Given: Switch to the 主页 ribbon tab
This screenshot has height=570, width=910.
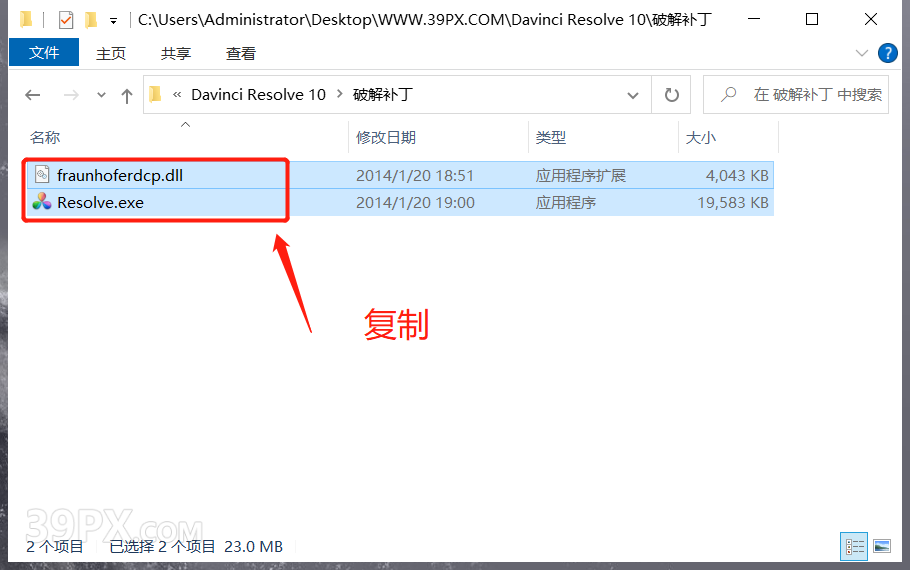Looking at the screenshot, I should [x=111, y=53].
